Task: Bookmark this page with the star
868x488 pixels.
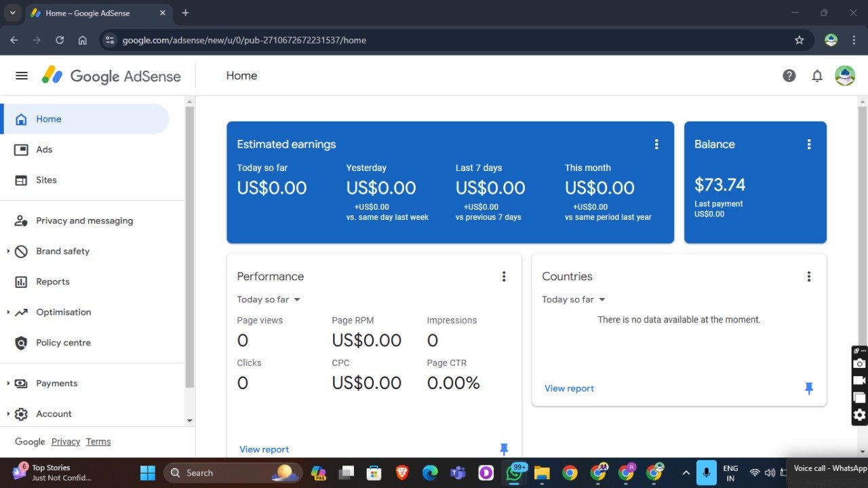Action: click(800, 40)
